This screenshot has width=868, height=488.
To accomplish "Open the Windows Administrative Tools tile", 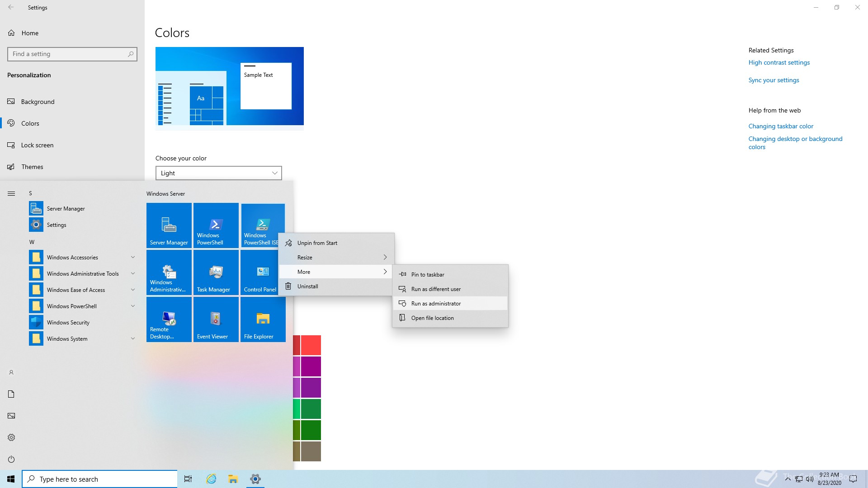I will [169, 272].
